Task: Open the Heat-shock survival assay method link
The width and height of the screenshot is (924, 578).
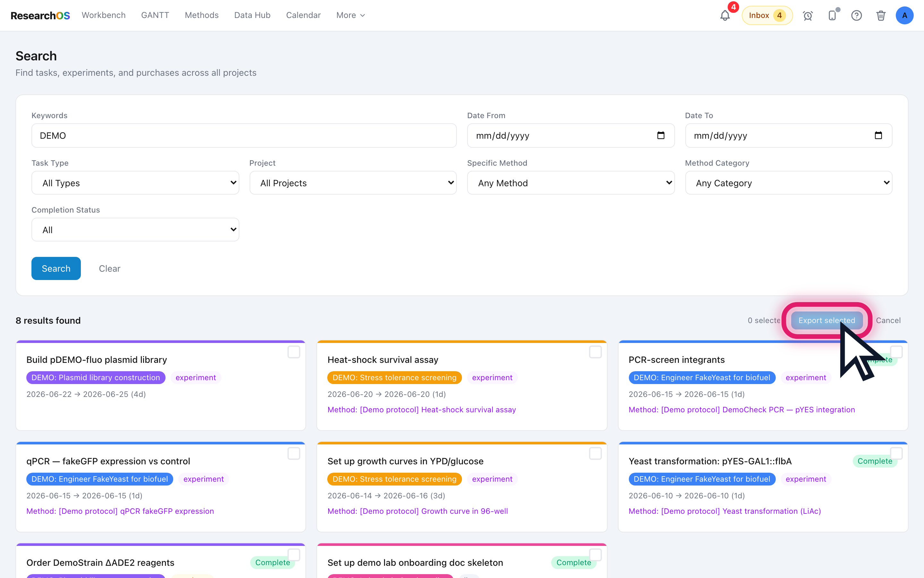Action: pyautogui.click(x=422, y=410)
